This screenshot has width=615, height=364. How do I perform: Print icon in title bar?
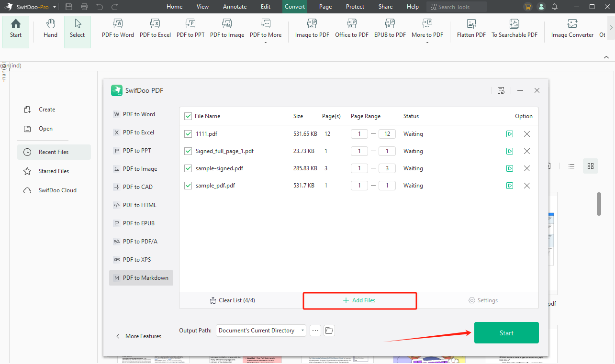tap(84, 7)
